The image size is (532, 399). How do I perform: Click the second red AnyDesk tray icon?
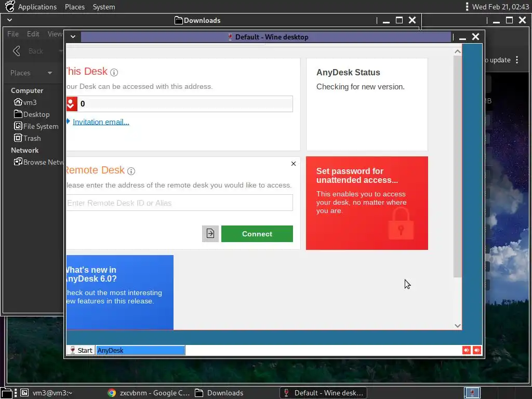477,350
